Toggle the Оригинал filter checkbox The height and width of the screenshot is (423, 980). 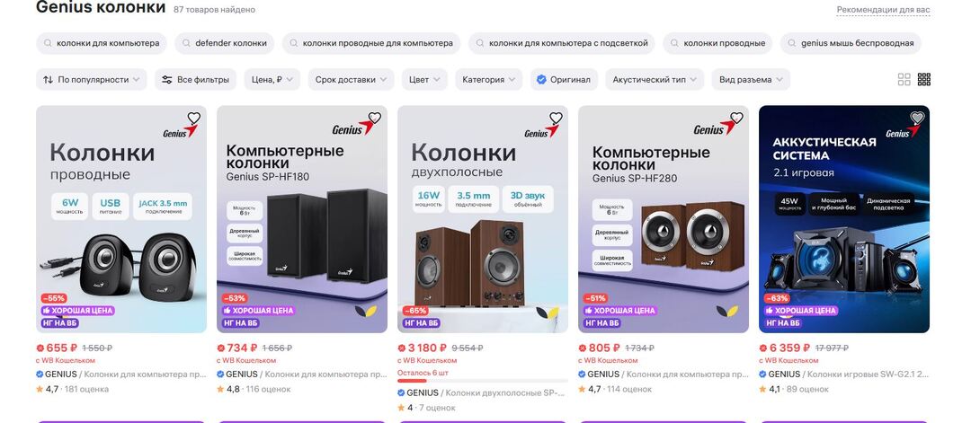pos(565,79)
